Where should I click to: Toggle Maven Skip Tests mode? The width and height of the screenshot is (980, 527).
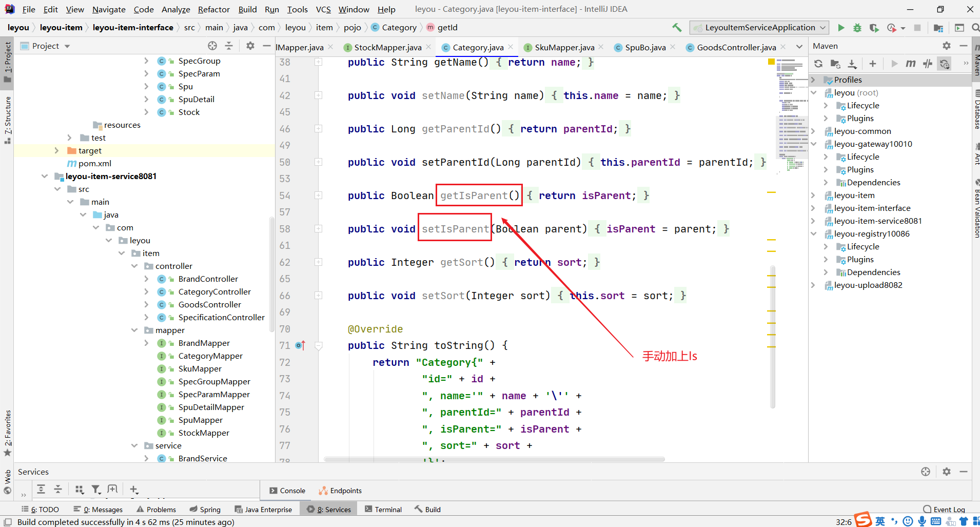tap(945, 64)
